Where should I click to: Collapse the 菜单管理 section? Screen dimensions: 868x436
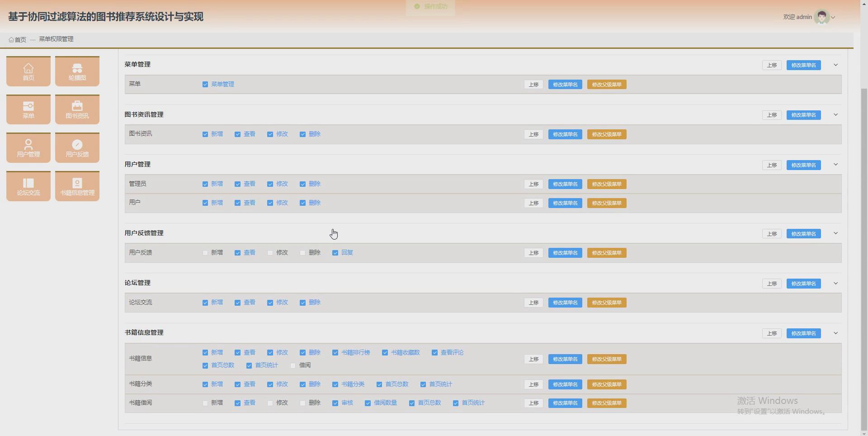pyautogui.click(x=835, y=65)
